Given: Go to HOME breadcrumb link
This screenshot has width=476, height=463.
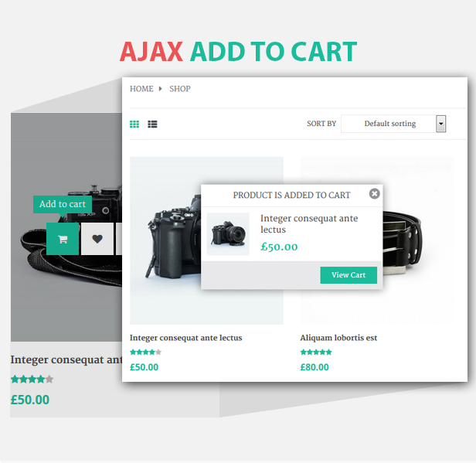Looking at the screenshot, I should (141, 89).
